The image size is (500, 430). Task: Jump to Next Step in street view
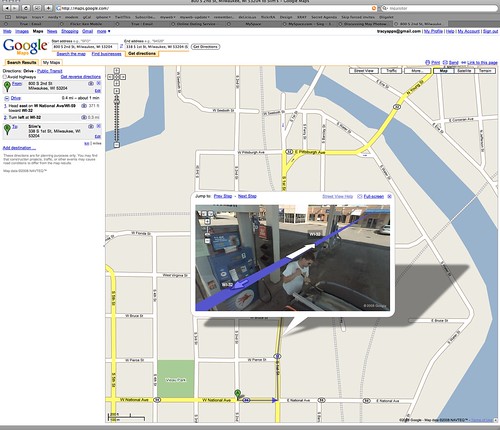click(247, 196)
